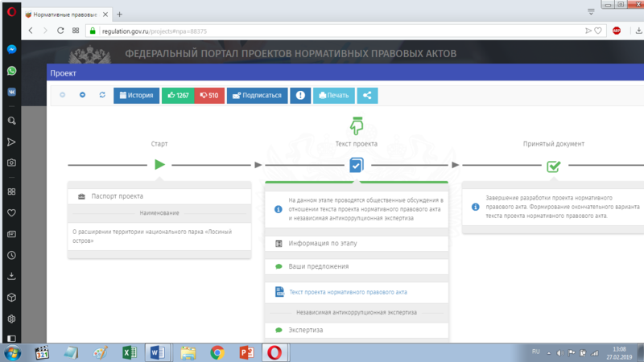644x362 pixels.
Task: Click bookmark heart icon in address bar
Action: (598, 31)
